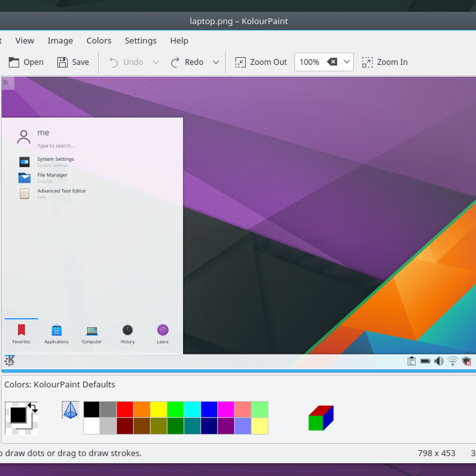Select the white palette swatch
Image resolution: width=476 pixels, height=476 pixels.
[92, 426]
